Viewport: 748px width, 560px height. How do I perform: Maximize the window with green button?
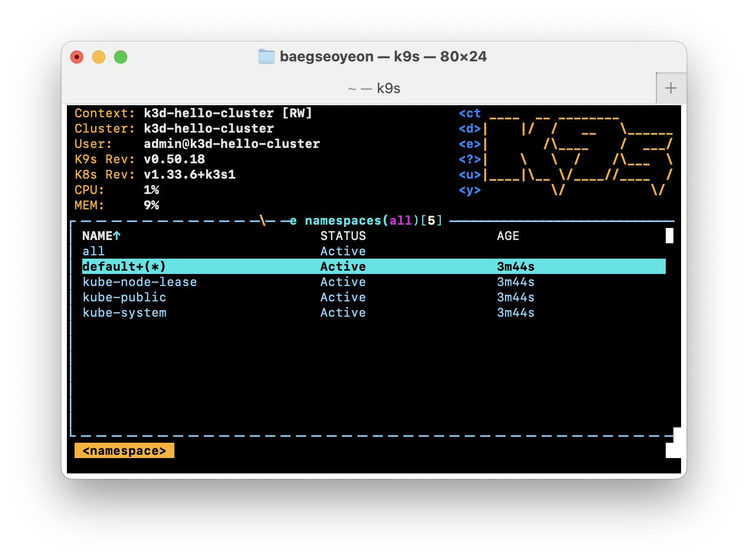pos(121,57)
